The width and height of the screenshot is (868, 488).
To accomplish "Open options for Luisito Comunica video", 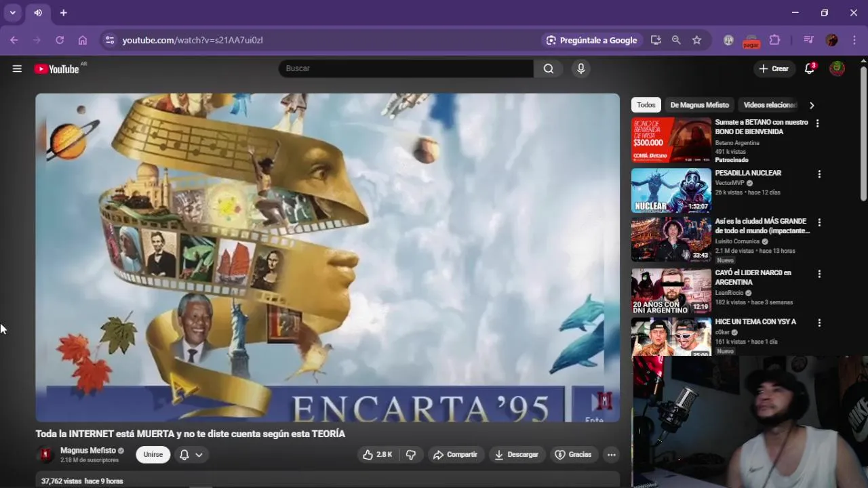I will (819, 222).
